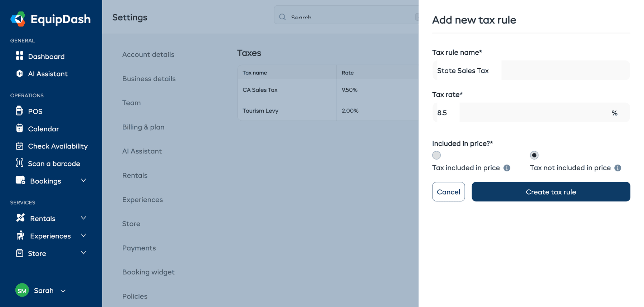Click the Tax name column header

[254, 73]
